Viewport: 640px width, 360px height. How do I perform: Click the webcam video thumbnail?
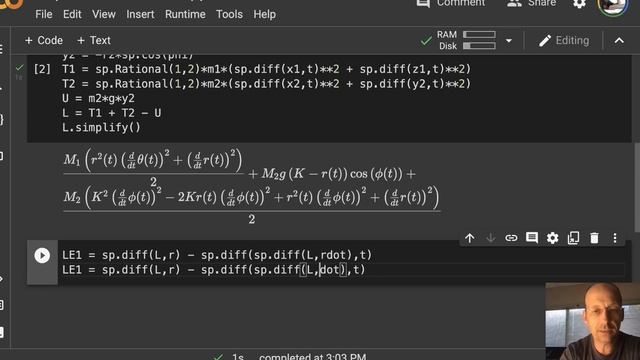(x=593, y=321)
